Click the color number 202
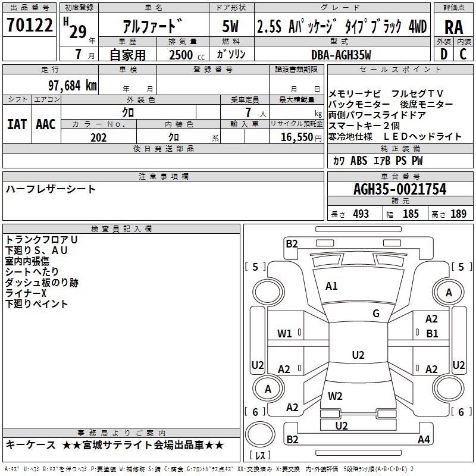 99,137
